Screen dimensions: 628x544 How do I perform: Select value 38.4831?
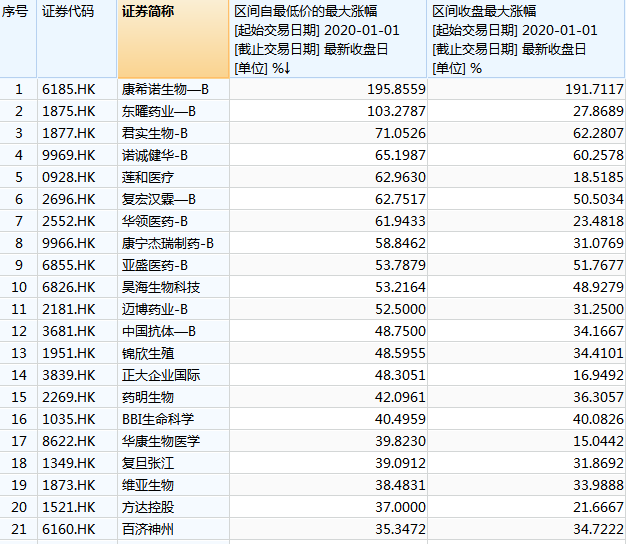click(x=401, y=486)
